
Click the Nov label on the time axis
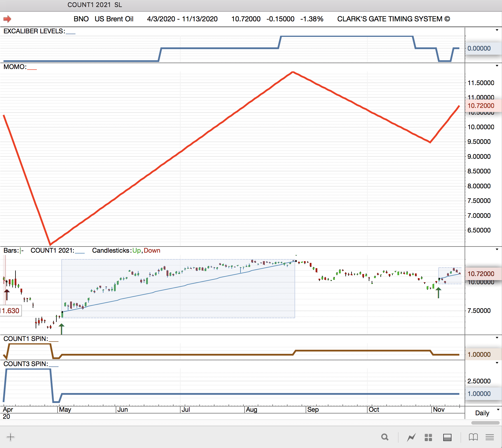click(439, 409)
